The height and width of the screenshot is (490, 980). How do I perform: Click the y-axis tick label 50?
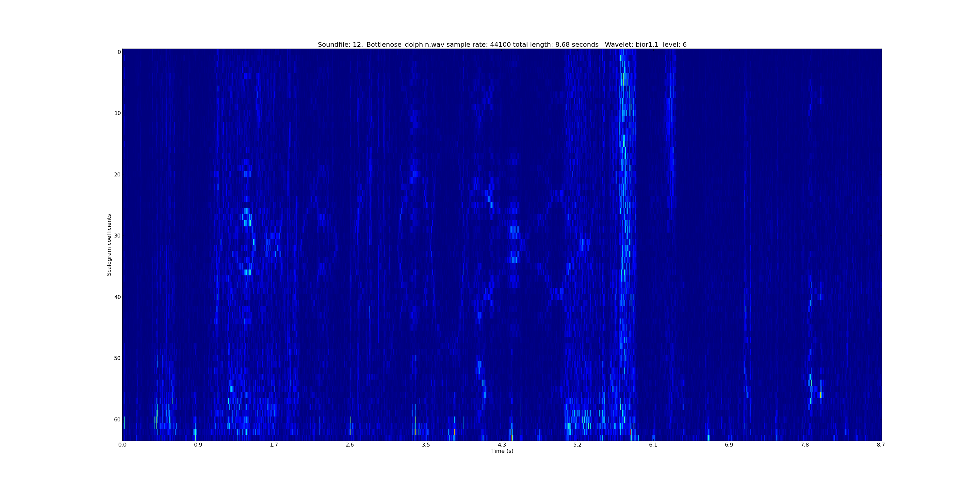[117, 358]
